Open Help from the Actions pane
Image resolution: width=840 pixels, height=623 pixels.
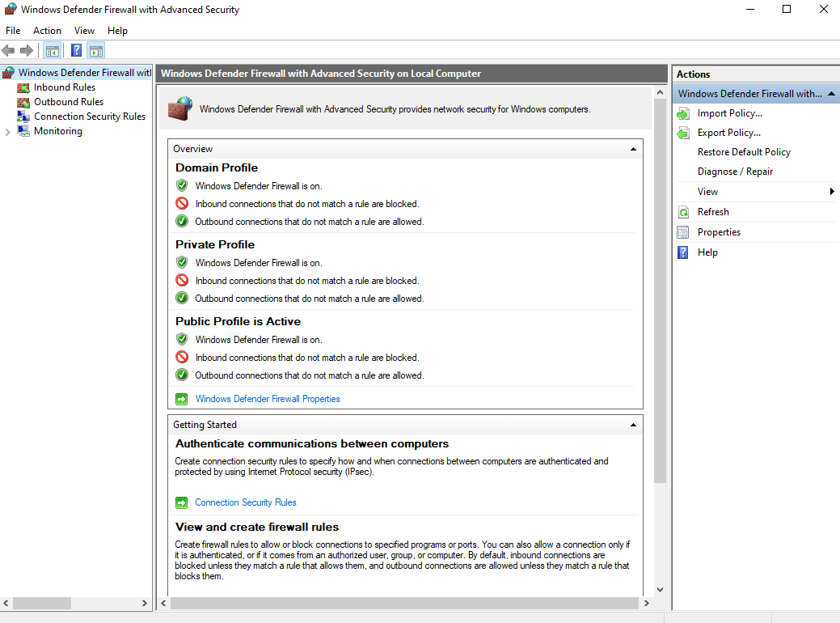(x=707, y=252)
